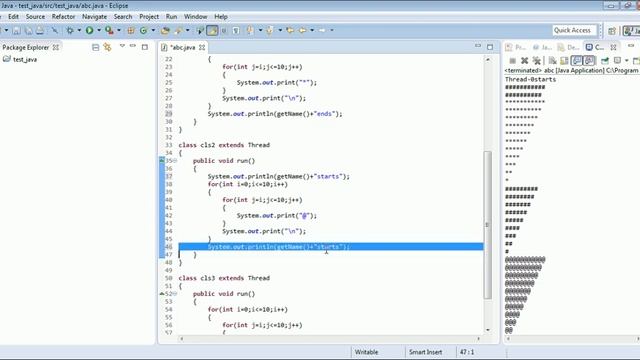The height and width of the screenshot is (360, 640).
Task: Toggle Show Whitespace Characters button
Action: [236, 31]
